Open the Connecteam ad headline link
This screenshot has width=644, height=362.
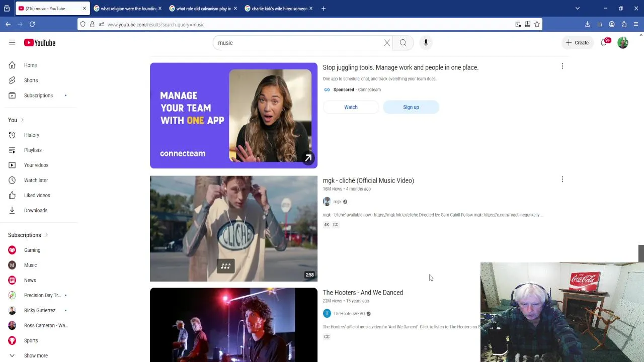click(x=400, y=67)
